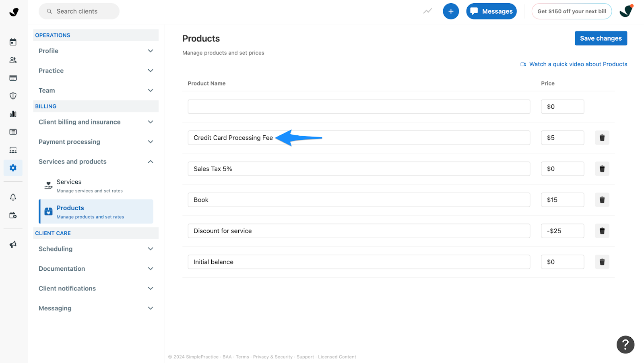Click the blue plus create button
Screen dimensions: 644x363
451,11
